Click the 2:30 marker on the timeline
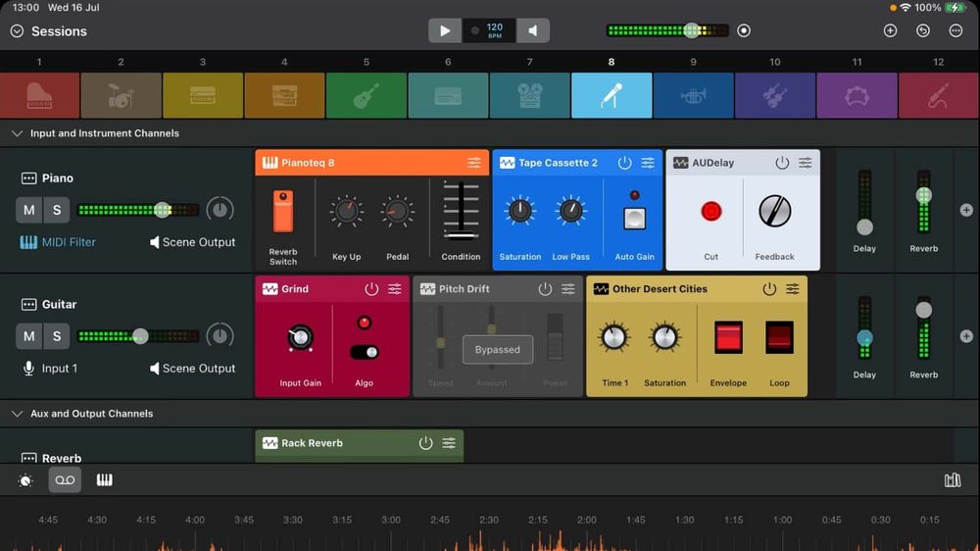This screenshot has height=551, width=980. 489,520
